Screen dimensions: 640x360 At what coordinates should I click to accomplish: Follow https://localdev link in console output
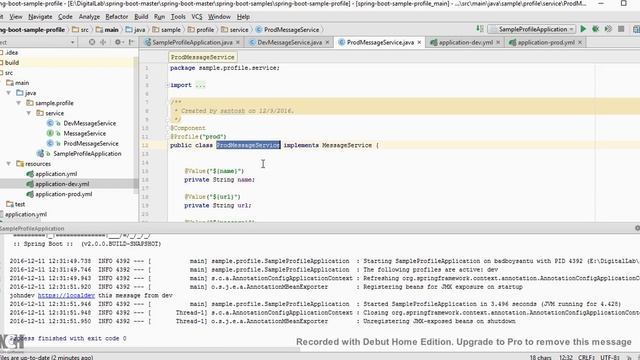(x=66, y=296)
